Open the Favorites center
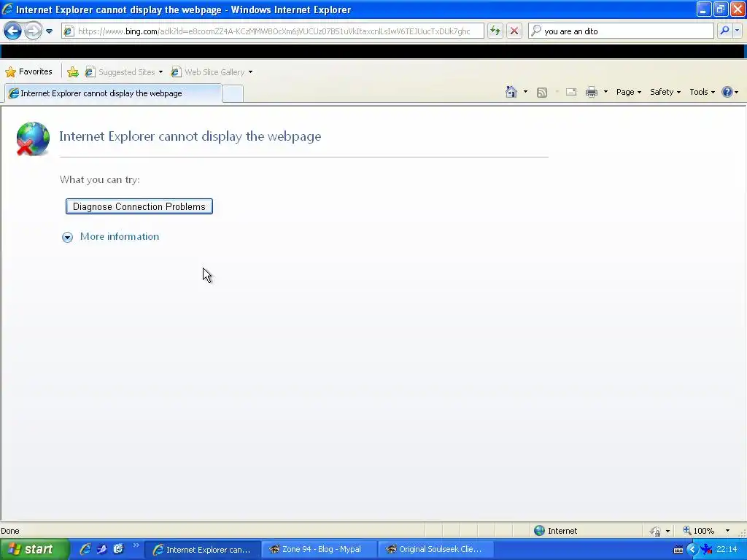This screenshot has height=560, width=747. click(29, 72)
